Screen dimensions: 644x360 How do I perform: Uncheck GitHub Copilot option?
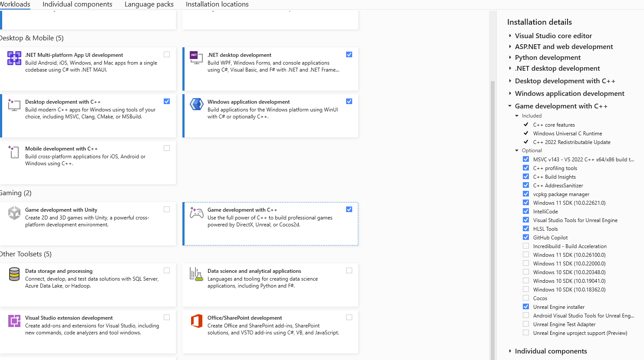[x=526, y=237]
